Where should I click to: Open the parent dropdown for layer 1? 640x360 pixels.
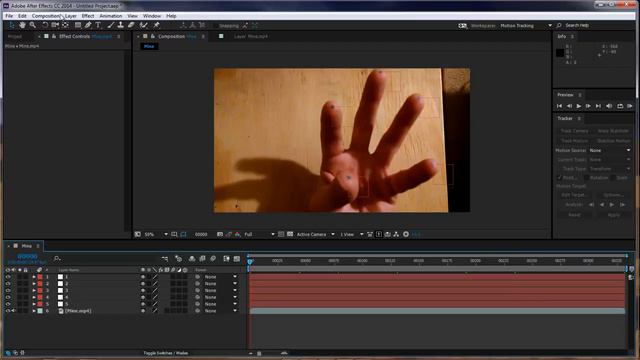(x=221, y=277)
